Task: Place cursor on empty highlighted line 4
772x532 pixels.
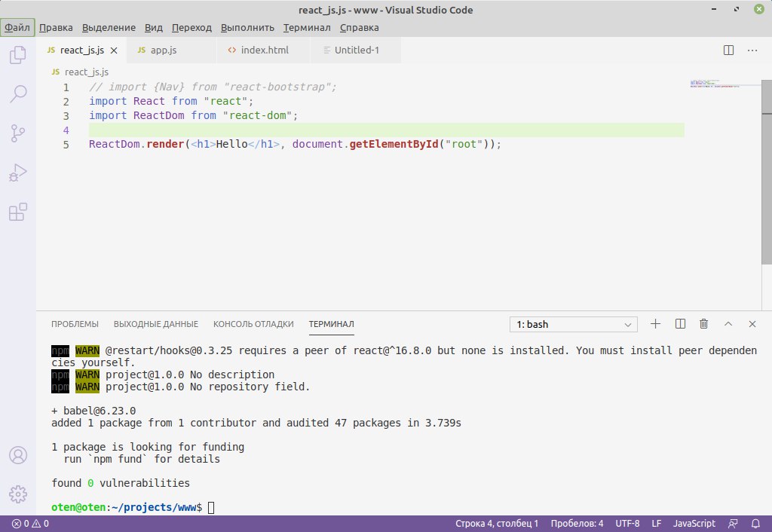Action: pyautogui.click(x=387, y=130)
